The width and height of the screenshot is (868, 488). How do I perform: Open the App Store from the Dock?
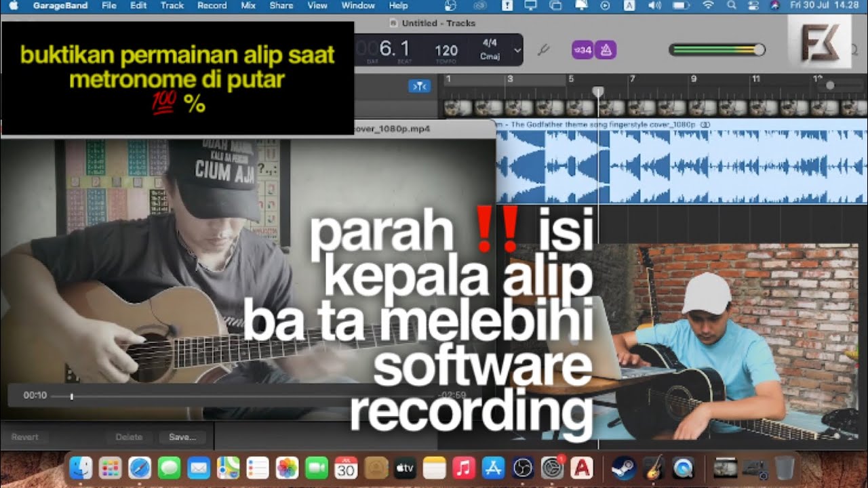pyautogui.click(x=493, y=468)
